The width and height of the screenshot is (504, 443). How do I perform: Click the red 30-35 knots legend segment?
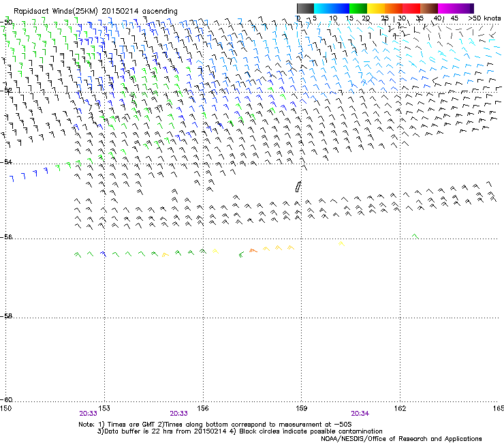411,8
